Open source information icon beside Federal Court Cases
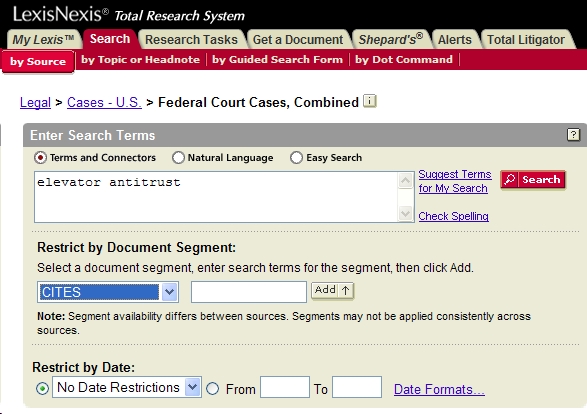The image size is (587, 414). pos(370,101)
